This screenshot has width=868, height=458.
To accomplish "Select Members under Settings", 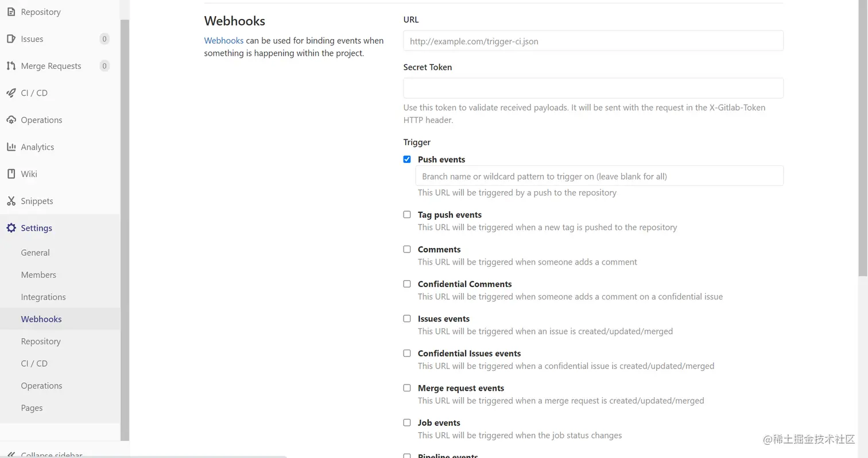I will (x=38, y=275).
